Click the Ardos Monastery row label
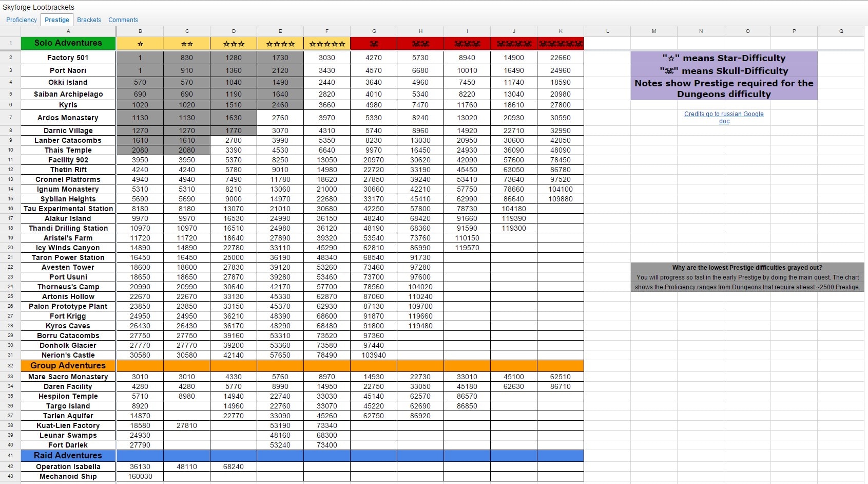The width and height of the screenshot is (868, 484). point(68,118)
